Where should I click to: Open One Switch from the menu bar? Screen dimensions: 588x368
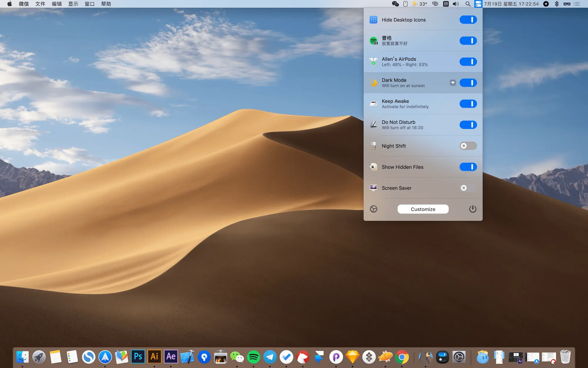coord(478,4)
